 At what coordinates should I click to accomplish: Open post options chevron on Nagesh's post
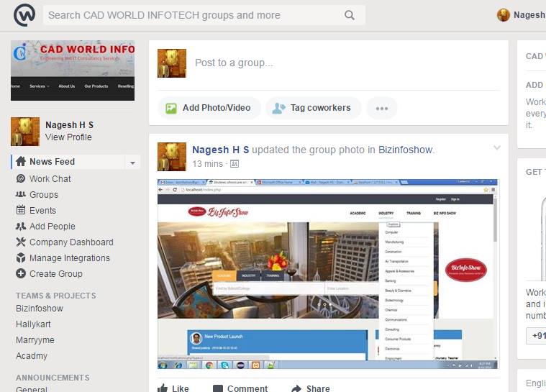[496, 148]
